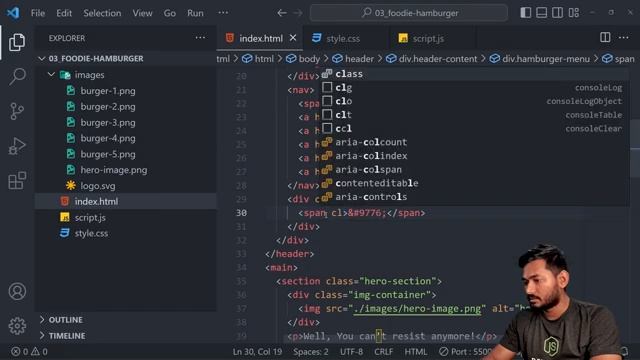Show more menu bar items ellipsis
640x360 pixels.
point(223,13)
